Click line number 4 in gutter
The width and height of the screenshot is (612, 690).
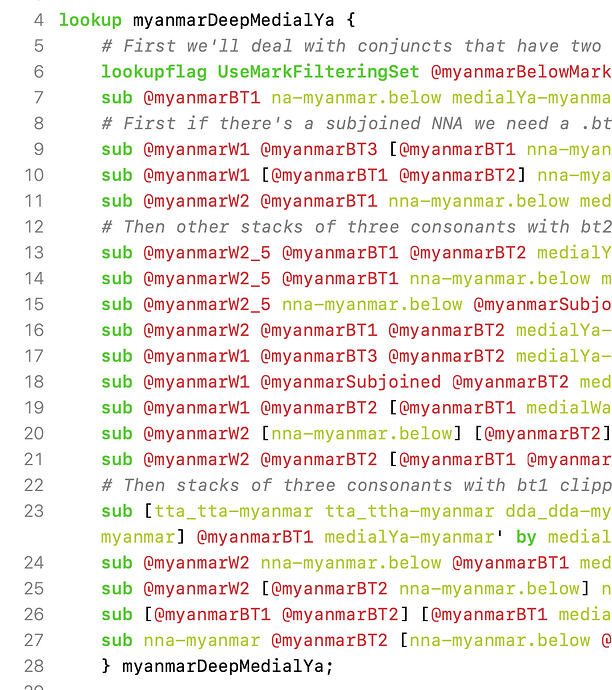[39, 20]
